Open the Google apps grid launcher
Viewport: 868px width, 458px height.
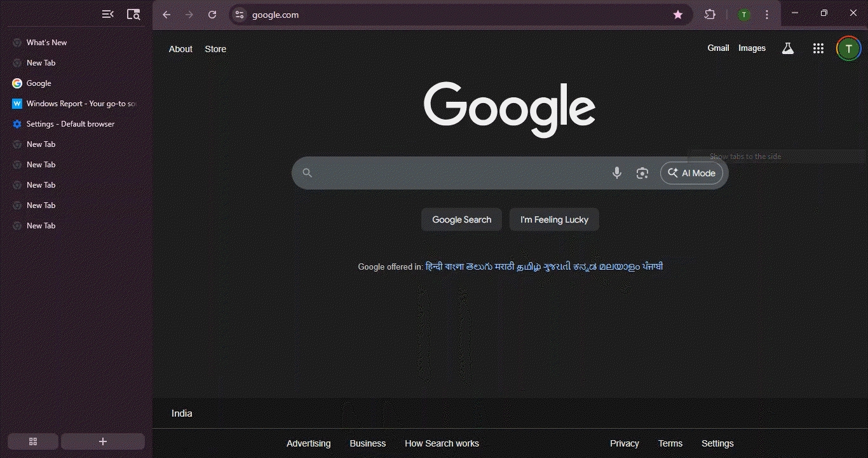818,48
